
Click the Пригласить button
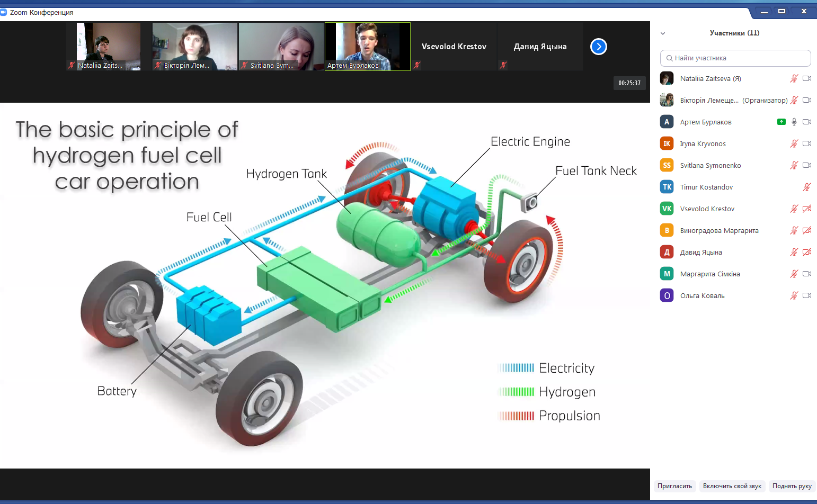674,486
